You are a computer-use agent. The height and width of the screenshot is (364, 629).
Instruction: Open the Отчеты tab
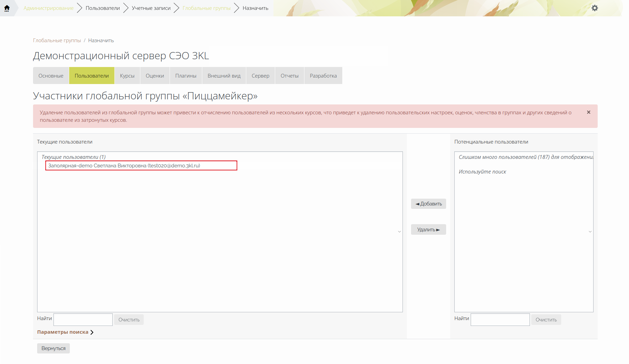289,76
